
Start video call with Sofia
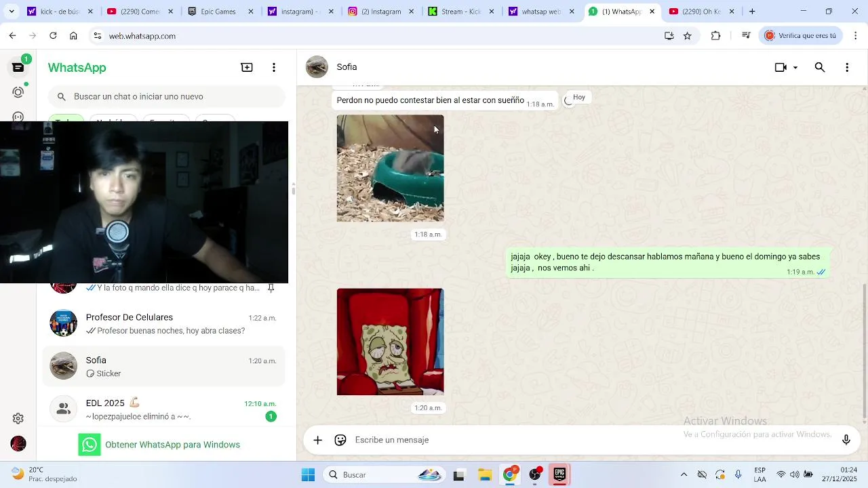click(781, 67)
